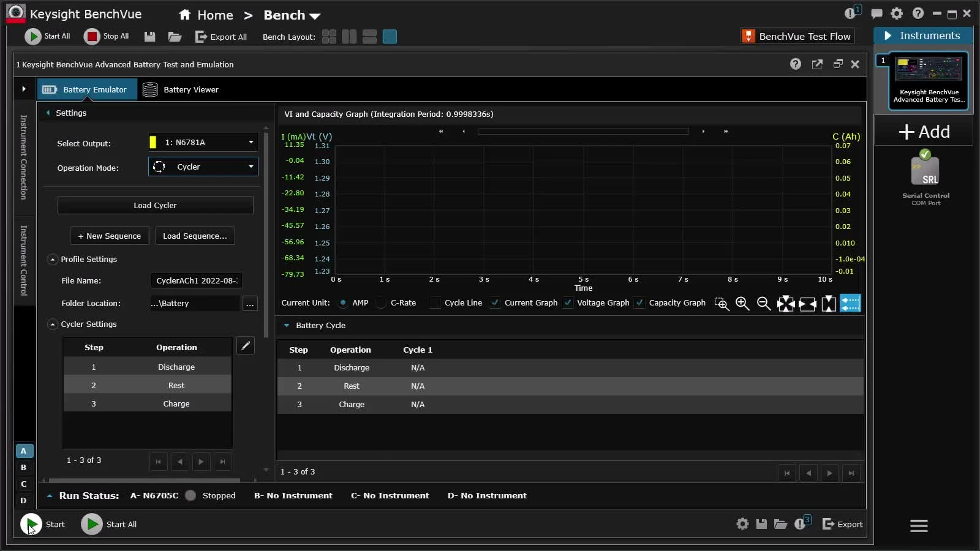Enable the Cycle Line checkbox

(435, 303)
